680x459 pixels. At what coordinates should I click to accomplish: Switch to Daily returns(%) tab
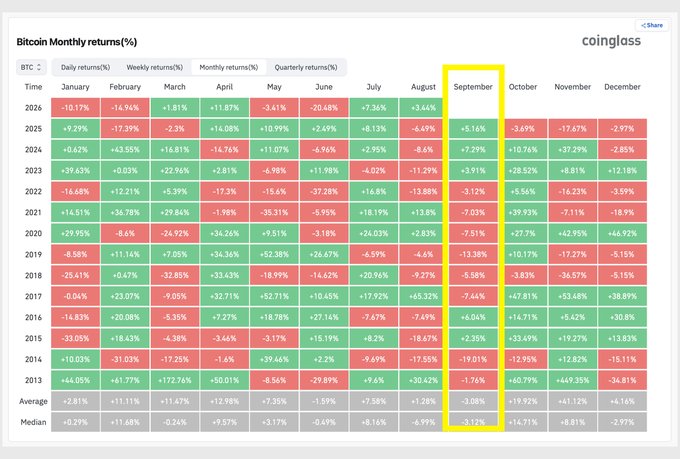click(85, 67)
